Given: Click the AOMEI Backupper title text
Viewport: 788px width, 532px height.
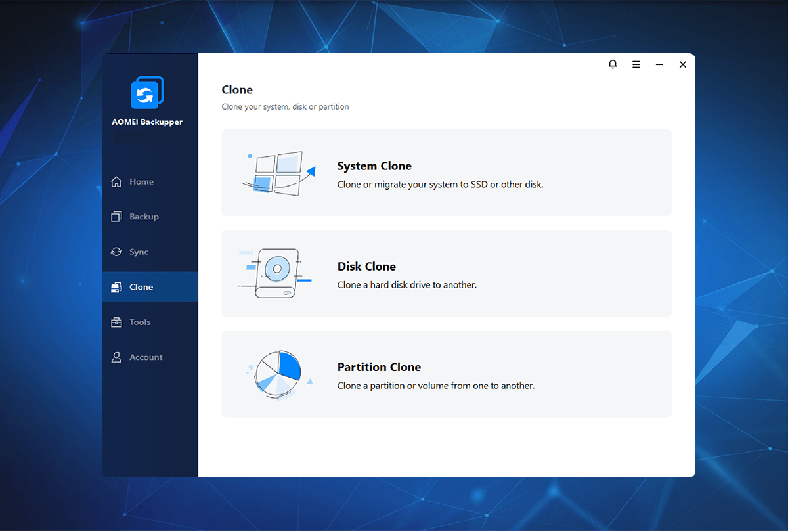Looking at the screenshot, I should pos(147,121).
